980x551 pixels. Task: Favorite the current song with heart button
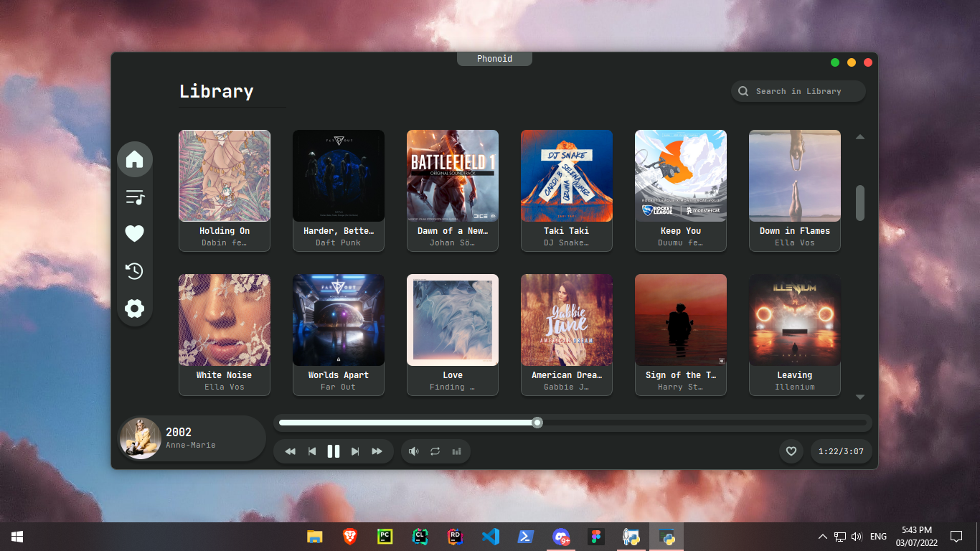(x=791, y=451)
